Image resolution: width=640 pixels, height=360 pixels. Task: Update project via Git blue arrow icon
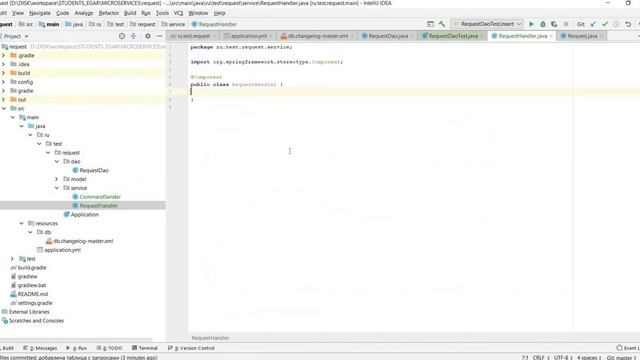point(593,24)
